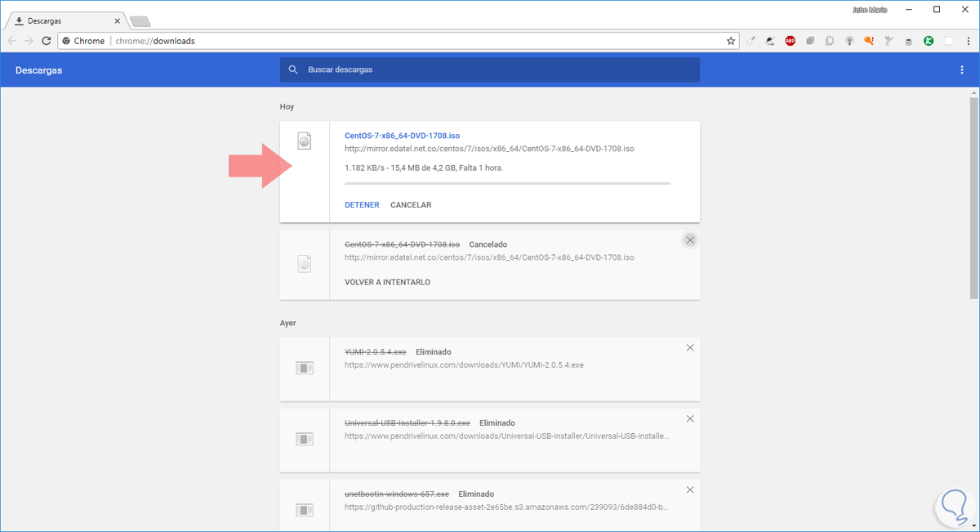Click 'Eliminado' label beside YUMI-2.0.5.4.exe

coord(433,352)
